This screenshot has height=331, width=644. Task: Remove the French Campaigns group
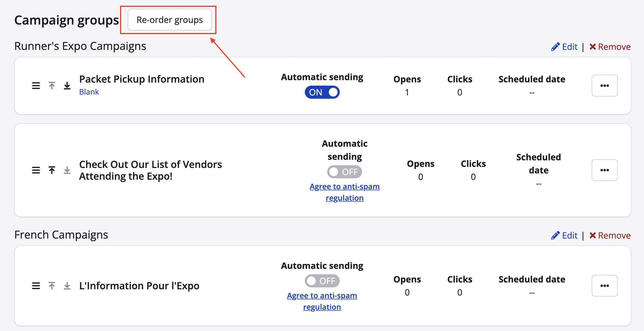[610, 236]
